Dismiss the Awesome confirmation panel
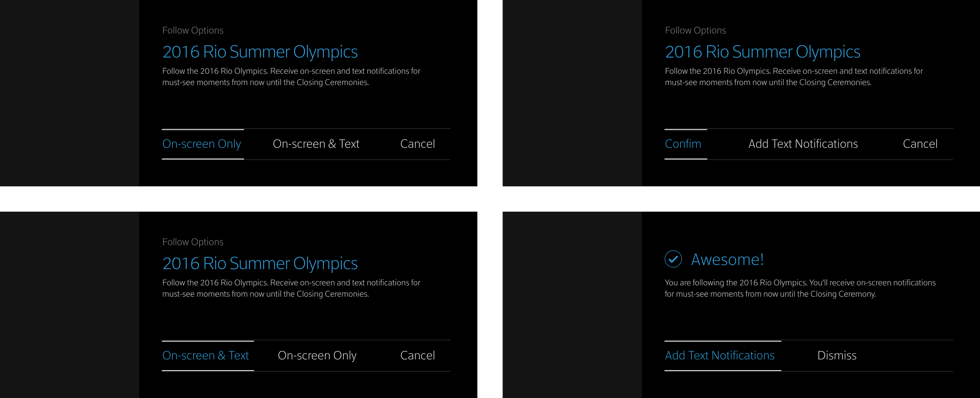Screen dimensions: 980x398 [x=837, y=355]
